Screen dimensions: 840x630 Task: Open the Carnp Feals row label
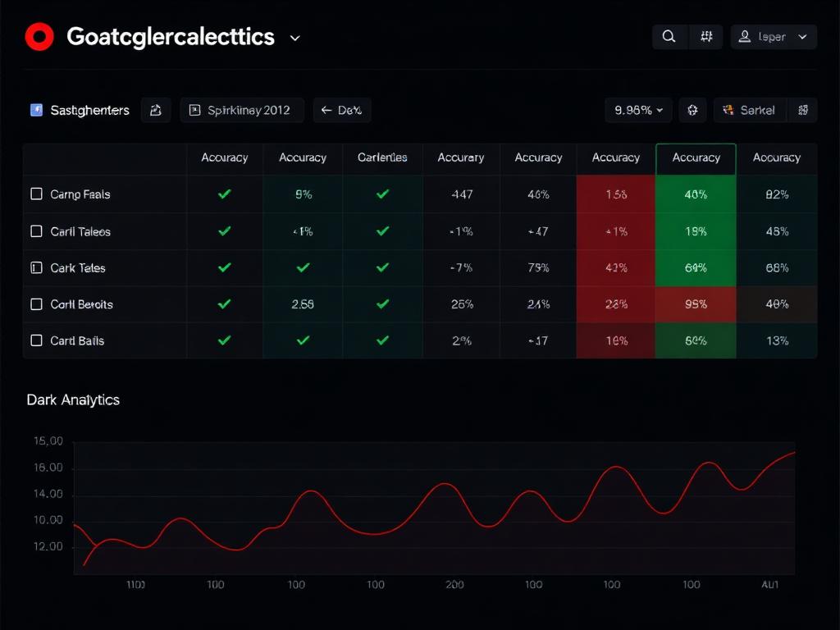(80, 194)
